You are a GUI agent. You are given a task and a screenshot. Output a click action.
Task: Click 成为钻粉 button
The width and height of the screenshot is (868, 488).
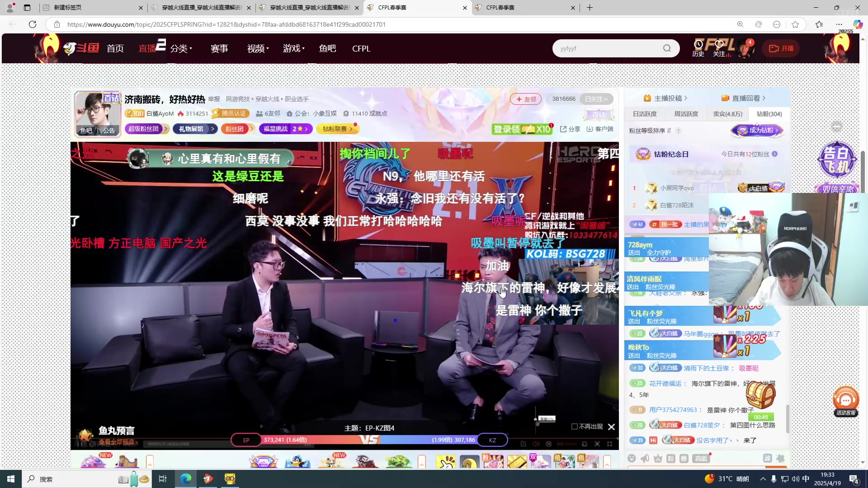tap(758, 131)
